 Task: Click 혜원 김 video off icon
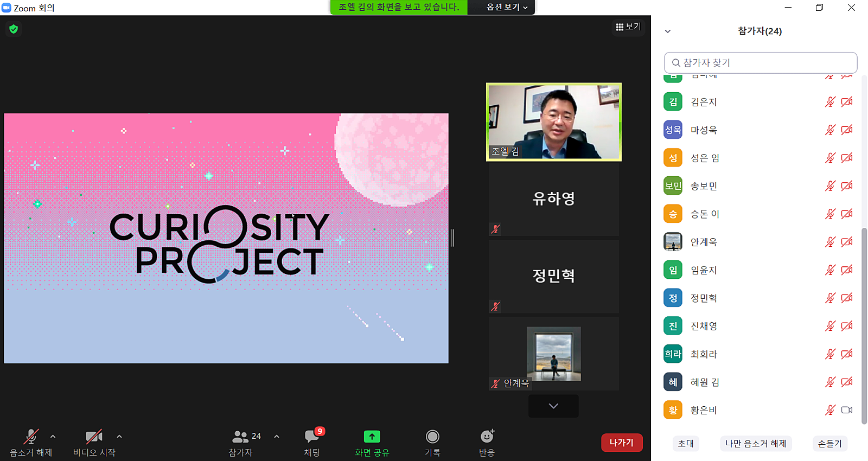tap(847, 382)
